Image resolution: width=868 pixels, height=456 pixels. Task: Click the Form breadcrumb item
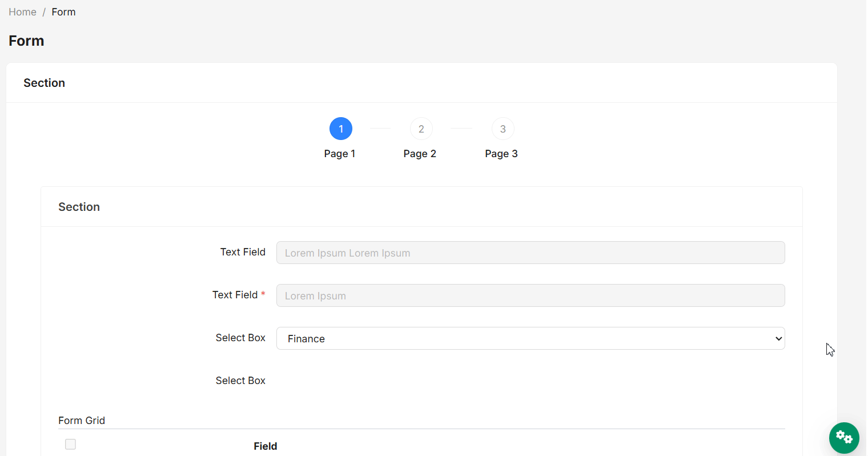(x=63, y=12)
